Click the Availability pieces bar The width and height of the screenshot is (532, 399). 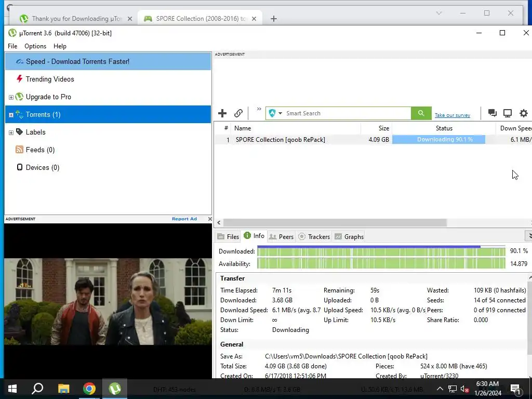pyautogui.click(x=381, y=263)
